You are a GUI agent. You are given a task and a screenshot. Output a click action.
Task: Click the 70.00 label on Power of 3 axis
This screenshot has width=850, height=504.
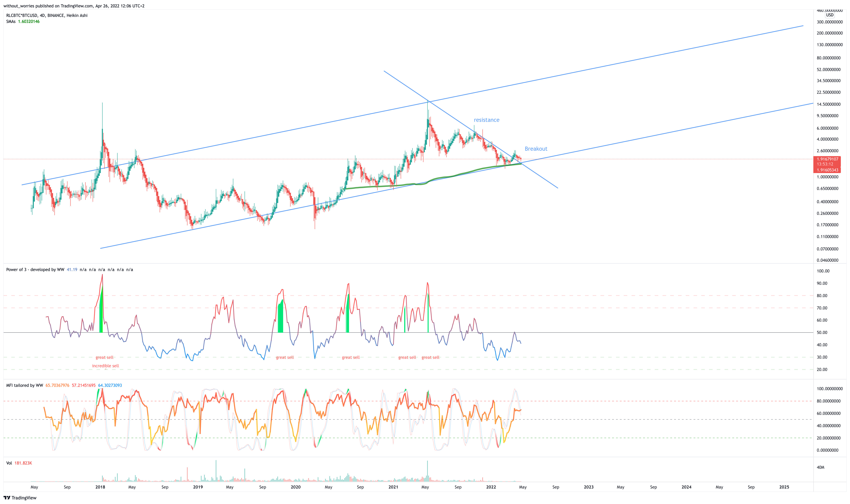(822, 308)
